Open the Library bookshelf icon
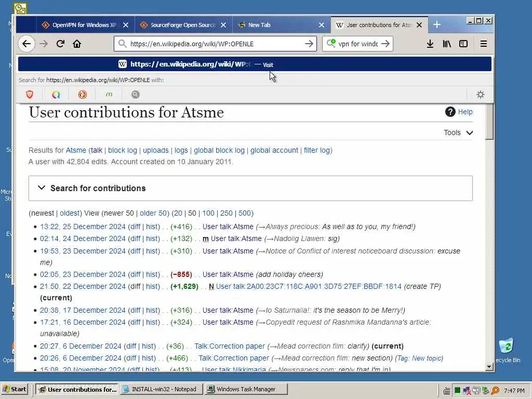This screenshot has width=532, height=399. click(x=447, y=44)
